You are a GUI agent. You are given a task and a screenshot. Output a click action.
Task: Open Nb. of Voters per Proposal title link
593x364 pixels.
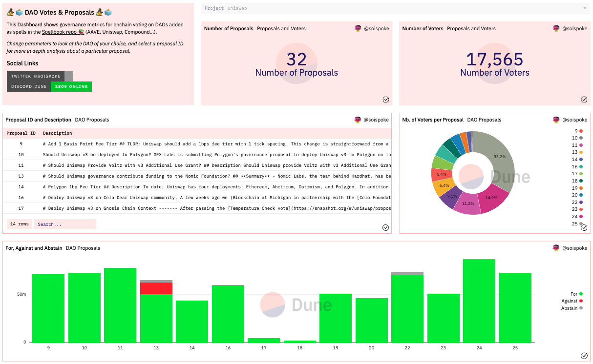[433, 120]
